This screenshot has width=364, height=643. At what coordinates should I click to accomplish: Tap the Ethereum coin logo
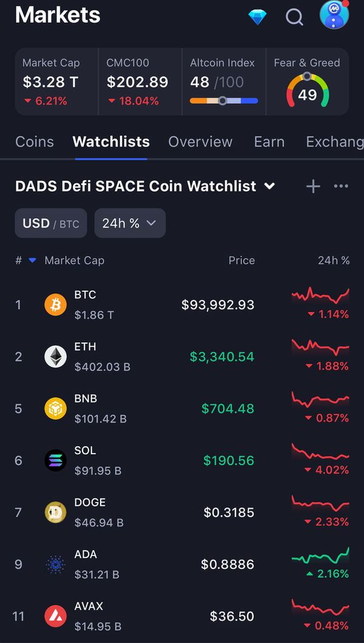[56, 356]
